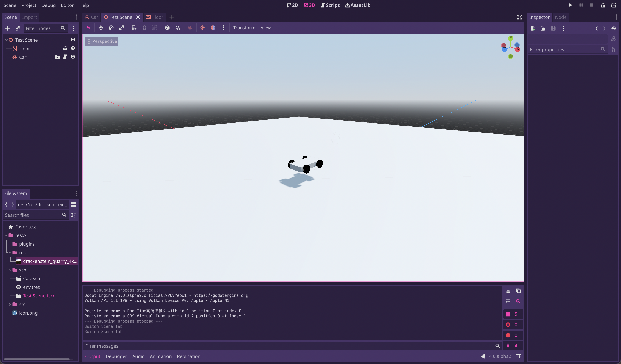The image size is (621, 364).
Task: Lock the selected node using the padlock icon
Action: (x=145, y=28)
